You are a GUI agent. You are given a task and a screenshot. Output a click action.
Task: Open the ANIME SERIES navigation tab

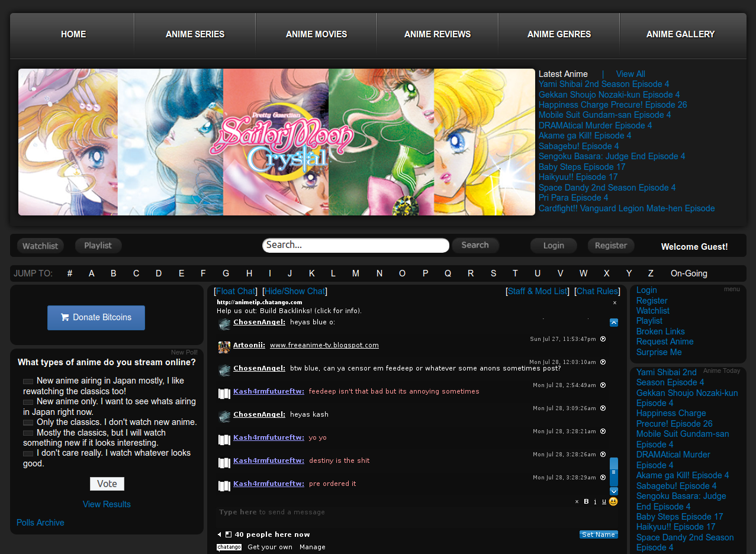tap(195, 34)
